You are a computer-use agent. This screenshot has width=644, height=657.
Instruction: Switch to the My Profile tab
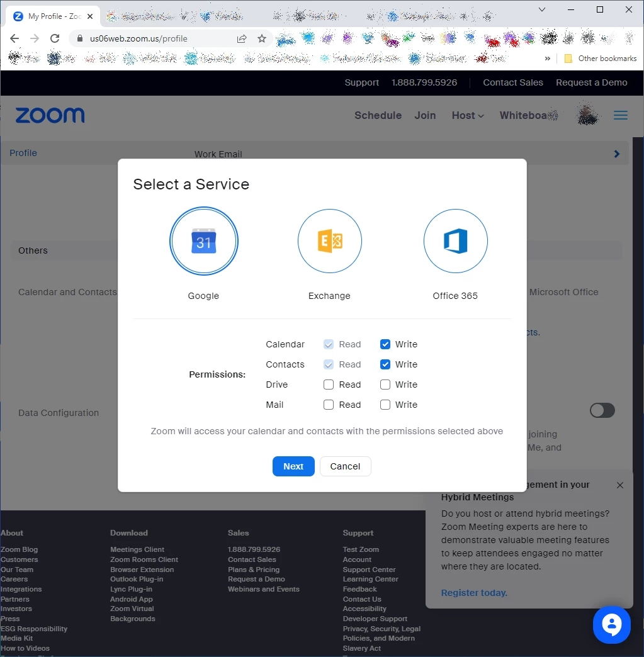coord(52,16)
